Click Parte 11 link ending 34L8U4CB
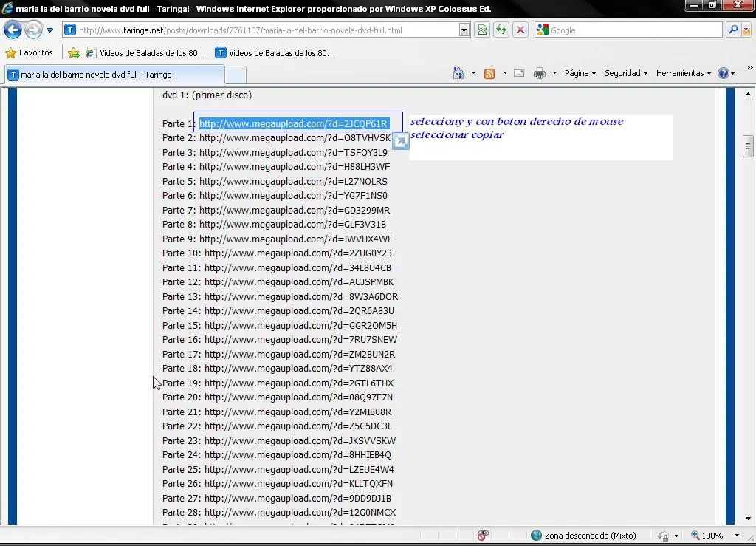The height and width of the screenshot is (546, 756). (298, 267)
